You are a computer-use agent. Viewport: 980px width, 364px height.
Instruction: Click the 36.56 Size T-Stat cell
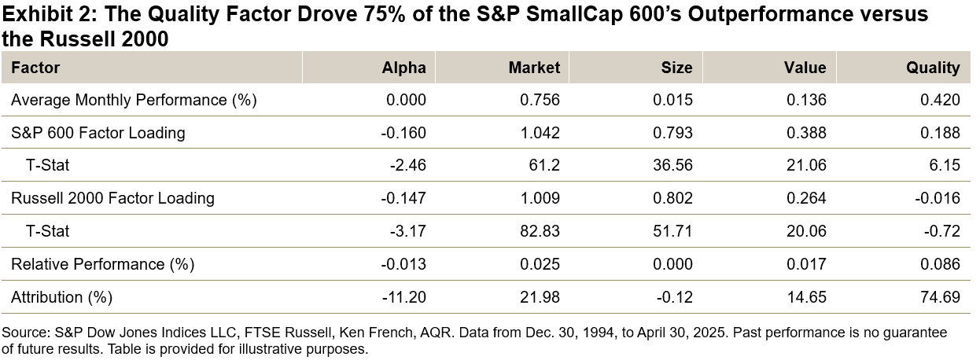pos(673,166)
